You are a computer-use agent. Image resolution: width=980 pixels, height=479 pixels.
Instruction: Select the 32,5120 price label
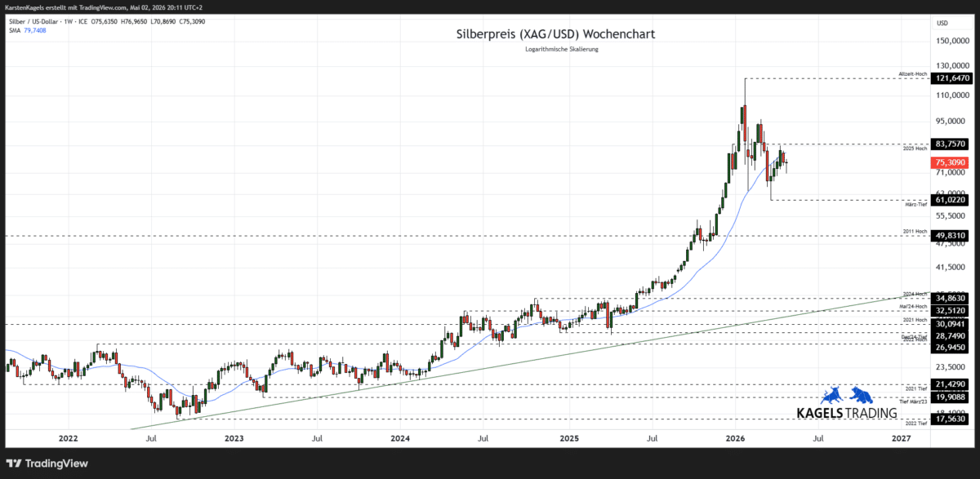(x=951, y=310)
